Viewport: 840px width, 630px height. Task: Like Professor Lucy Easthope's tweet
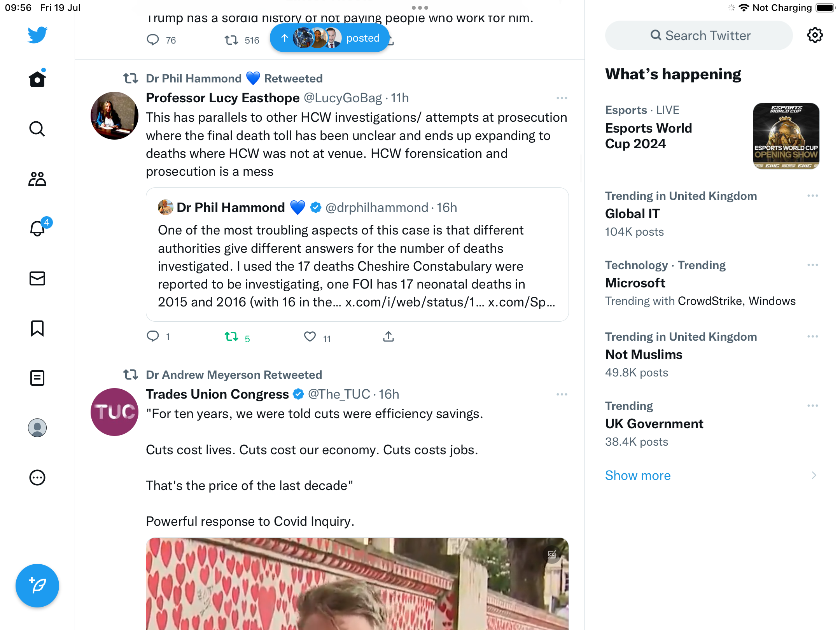coord(310,336)
